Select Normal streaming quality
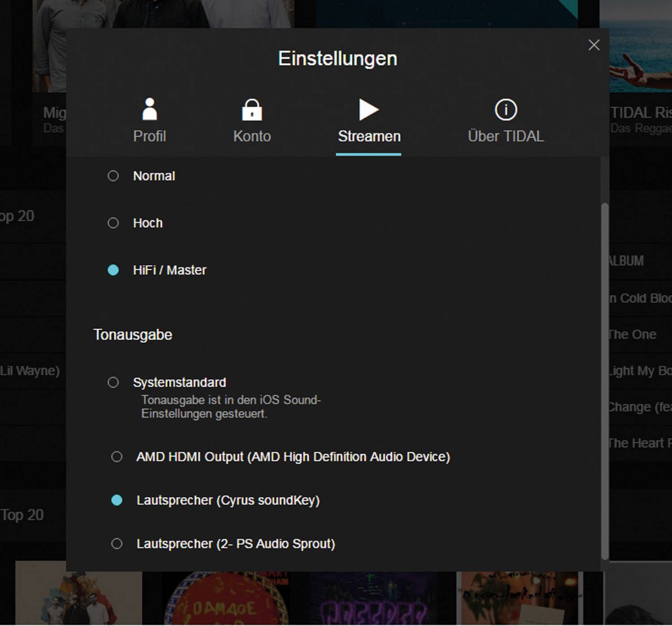The image size is (672, 626). (x=113, y=176)
